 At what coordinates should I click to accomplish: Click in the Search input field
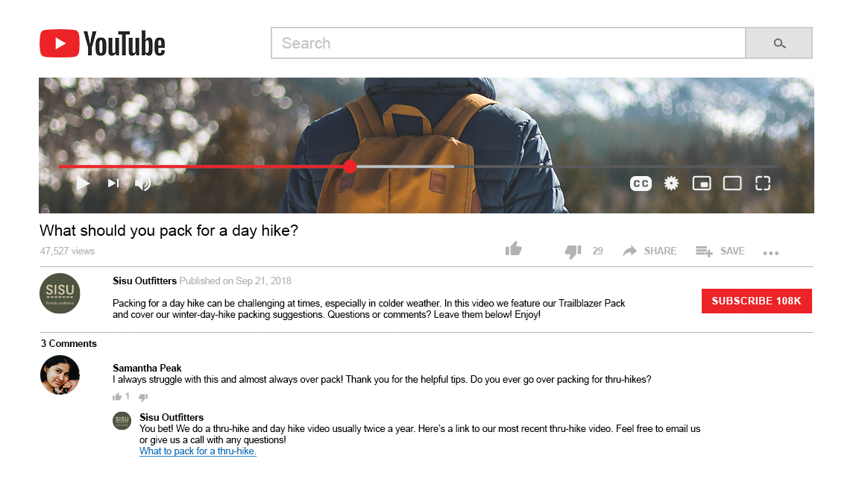[508, 43]
